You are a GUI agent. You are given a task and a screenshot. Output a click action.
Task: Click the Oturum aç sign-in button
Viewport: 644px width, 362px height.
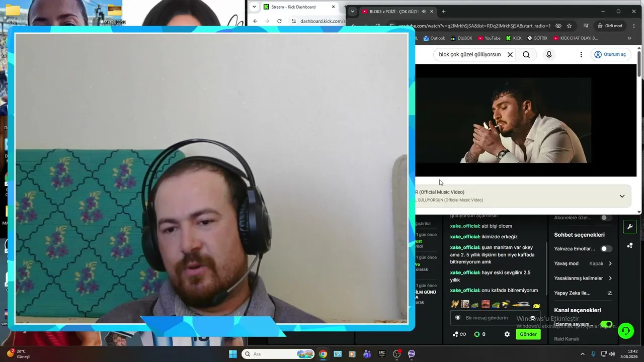[610, 55]
